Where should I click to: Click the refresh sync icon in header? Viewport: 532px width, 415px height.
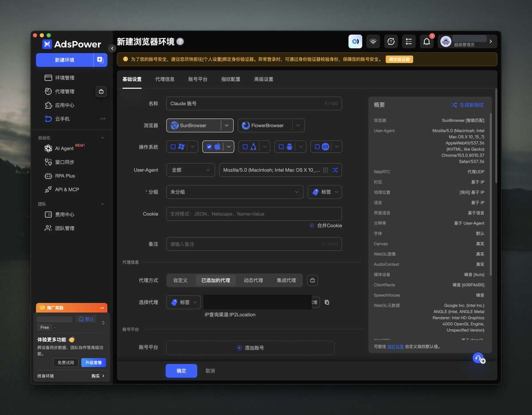pyautogui.click(x=391, y=42)
